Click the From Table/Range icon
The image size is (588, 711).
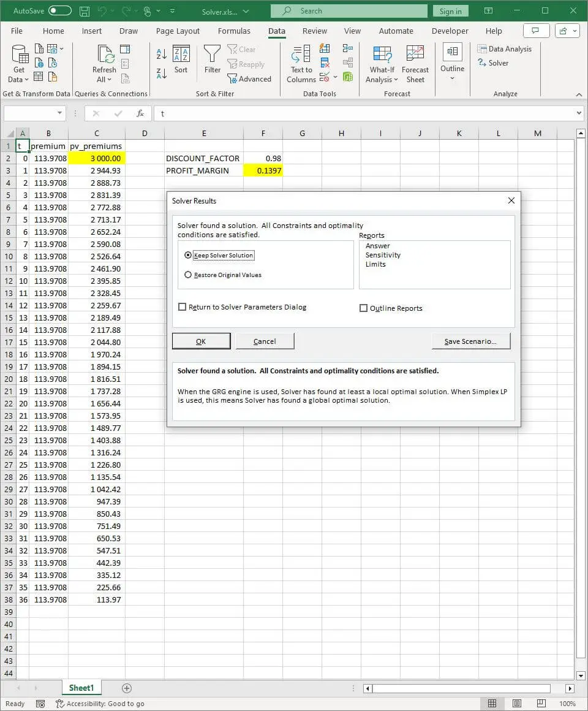[x=39, y=77]
